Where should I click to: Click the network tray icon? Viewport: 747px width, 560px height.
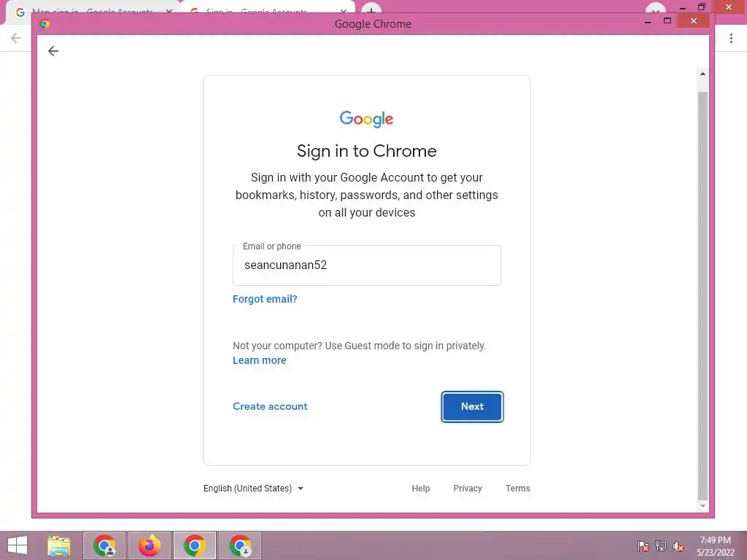click(661, 546)
